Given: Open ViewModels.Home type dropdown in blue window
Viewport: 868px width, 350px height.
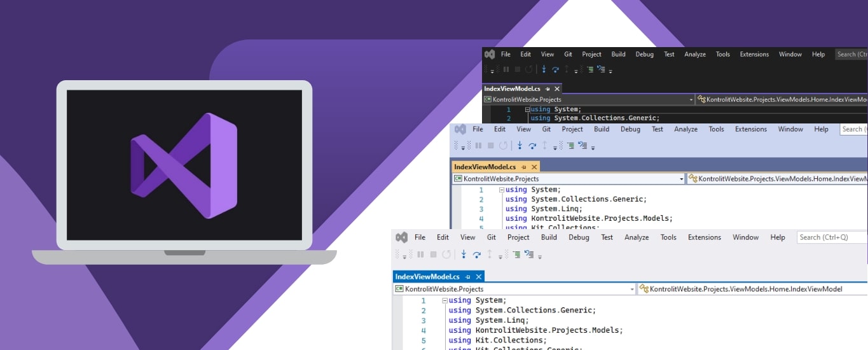Looking at the screenshot, I should 778,179.
